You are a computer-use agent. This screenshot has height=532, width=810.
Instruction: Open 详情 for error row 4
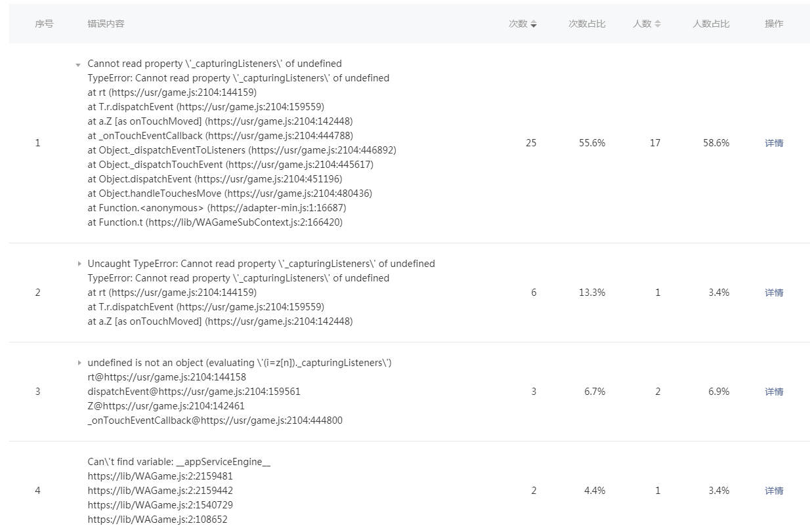pos(774,491)
